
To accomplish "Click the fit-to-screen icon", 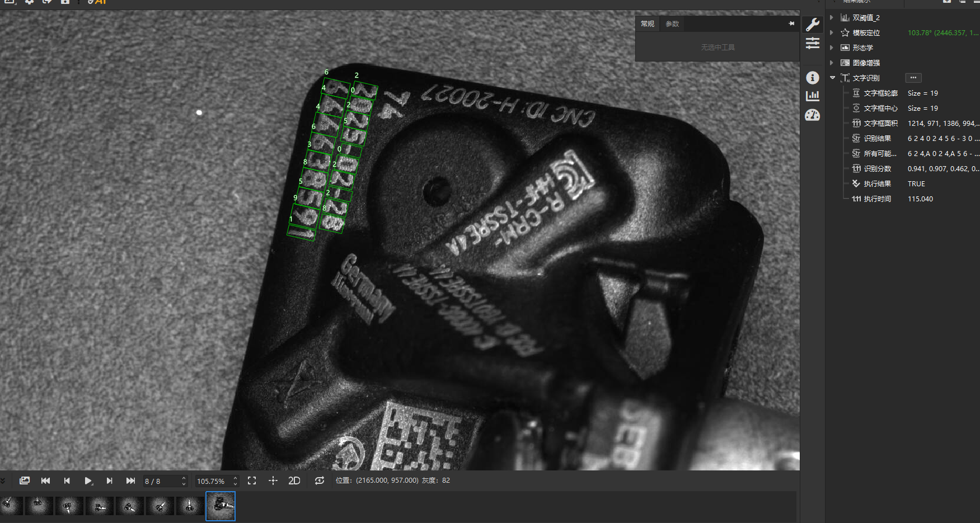I will 252,480.
